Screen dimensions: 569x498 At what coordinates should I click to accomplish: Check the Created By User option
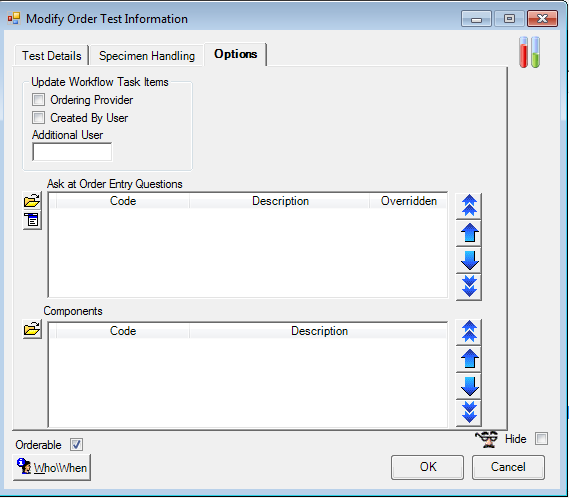pyautogui.click(x=38, y=118)
